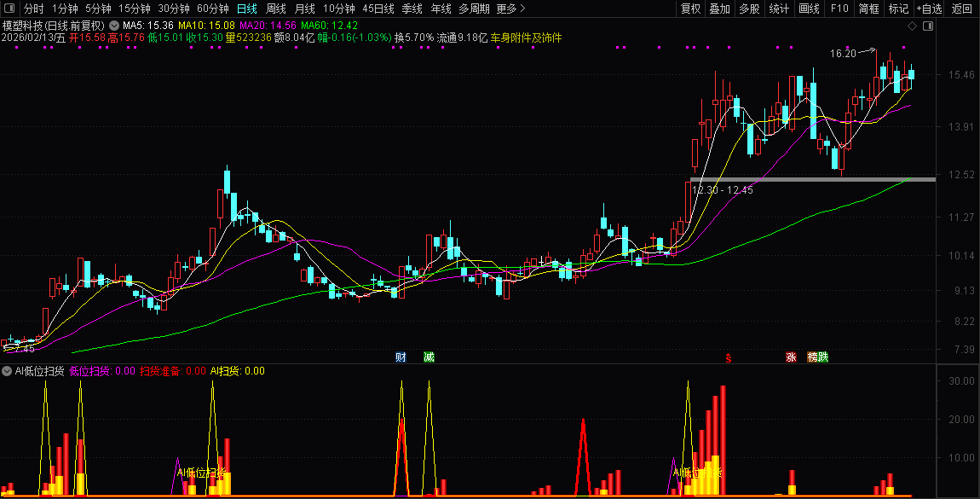Expand the AI低位扫货 indicator dropdown arrow
The width and height of the screenshot is (980, 499).
[x=7, y=371]
